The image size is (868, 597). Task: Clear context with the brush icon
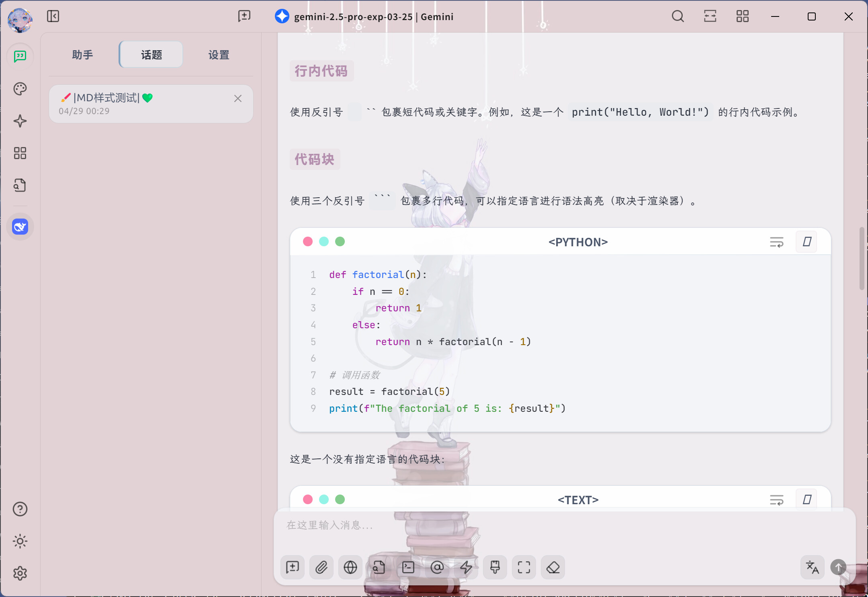(x=495, y=567)
